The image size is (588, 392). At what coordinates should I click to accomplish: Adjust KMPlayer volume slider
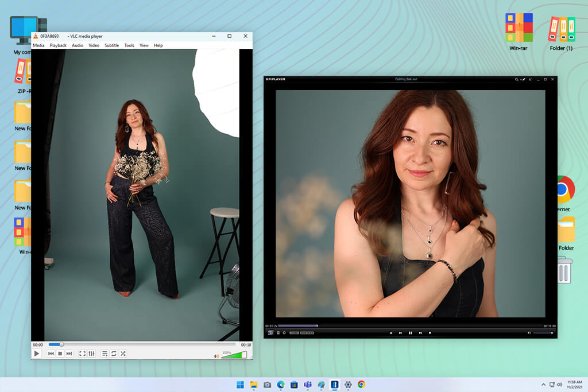point(543,333)
